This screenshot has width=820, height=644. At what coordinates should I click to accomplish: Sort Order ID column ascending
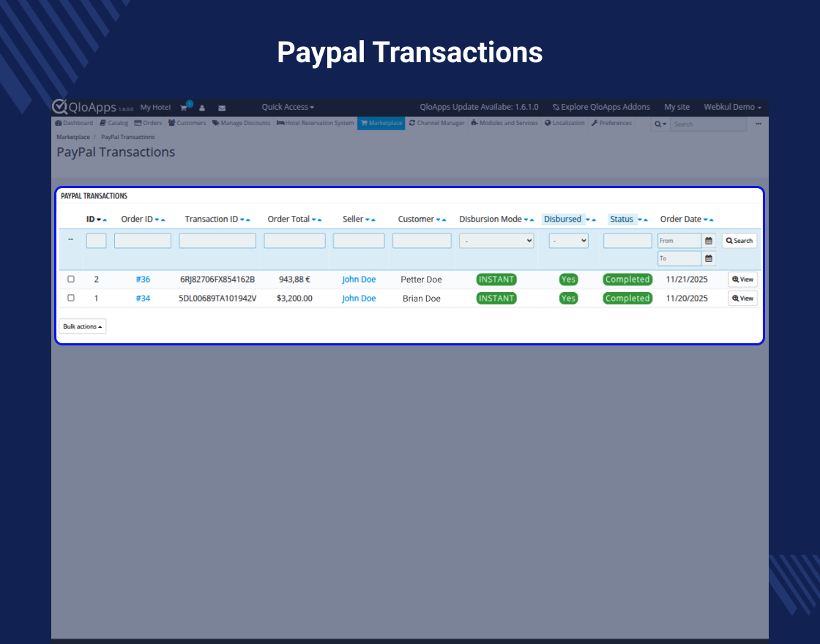coord(163,220)
